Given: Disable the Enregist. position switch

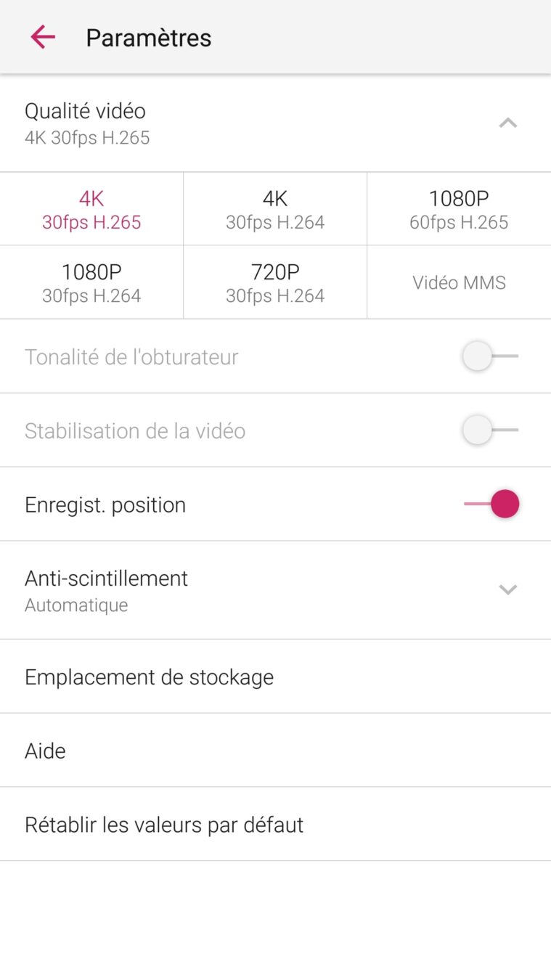Looking at the screenshot, I should click(492, 504).
